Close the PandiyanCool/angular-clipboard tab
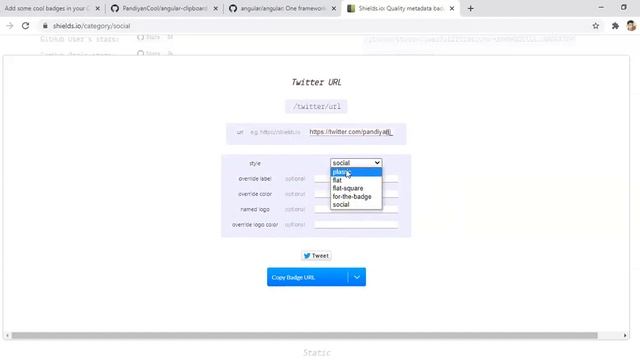This screenshot has height=360, width=640. 216,8
